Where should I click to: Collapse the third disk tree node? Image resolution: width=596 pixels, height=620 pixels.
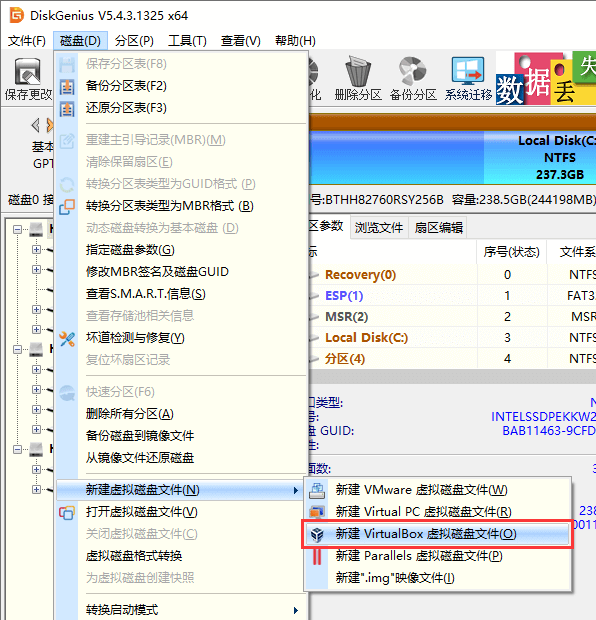(x=17, y=449)
